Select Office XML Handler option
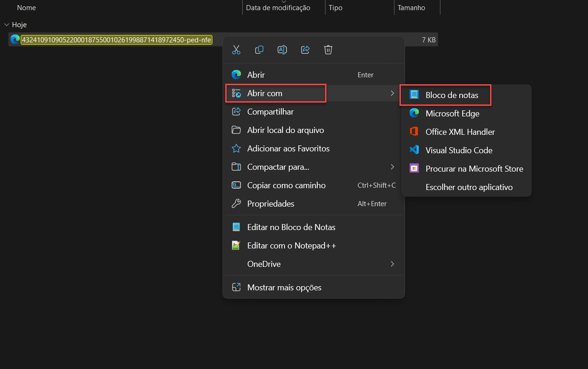This screenshot has height=369, width=588. point(460,132)
